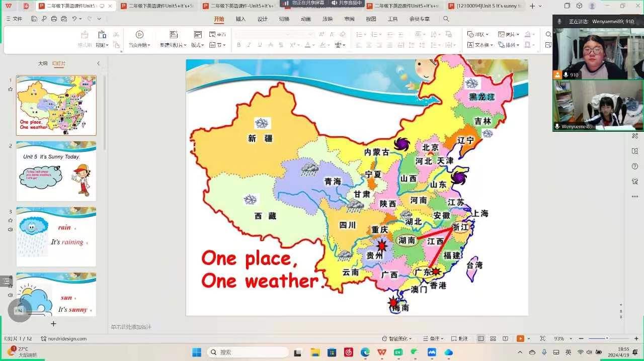
Task: Click the save icon in quick access toolbar
Action: pyautogui.click(x=34, y=19)
